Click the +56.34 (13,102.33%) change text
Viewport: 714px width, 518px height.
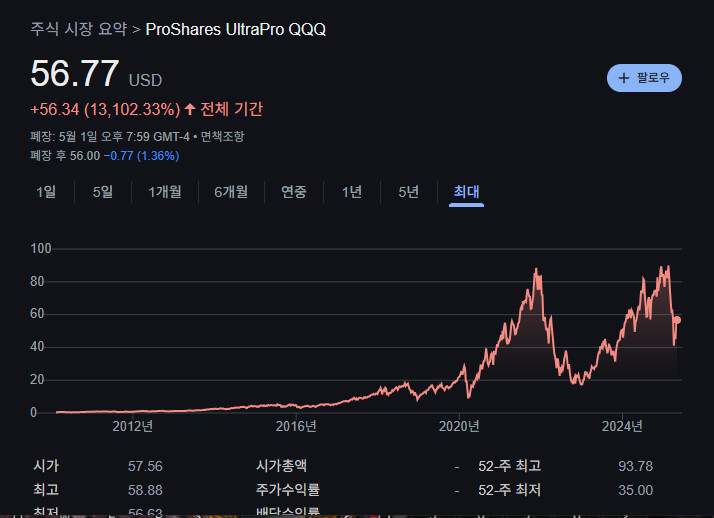(105, 109)
